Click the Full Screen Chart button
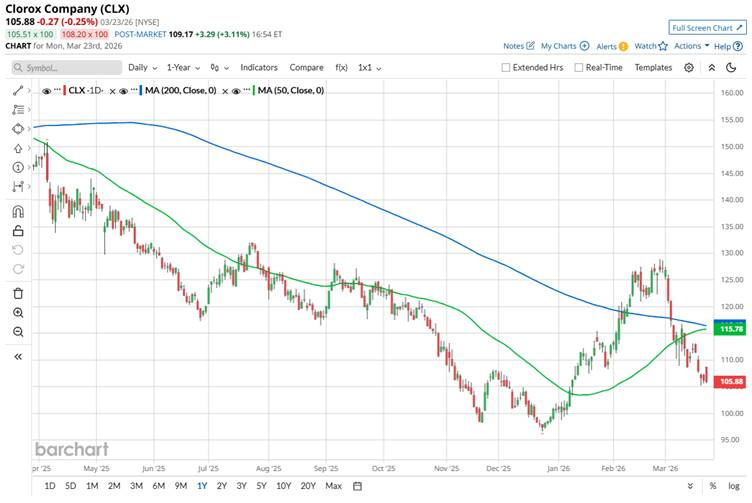 click(706, 28)
